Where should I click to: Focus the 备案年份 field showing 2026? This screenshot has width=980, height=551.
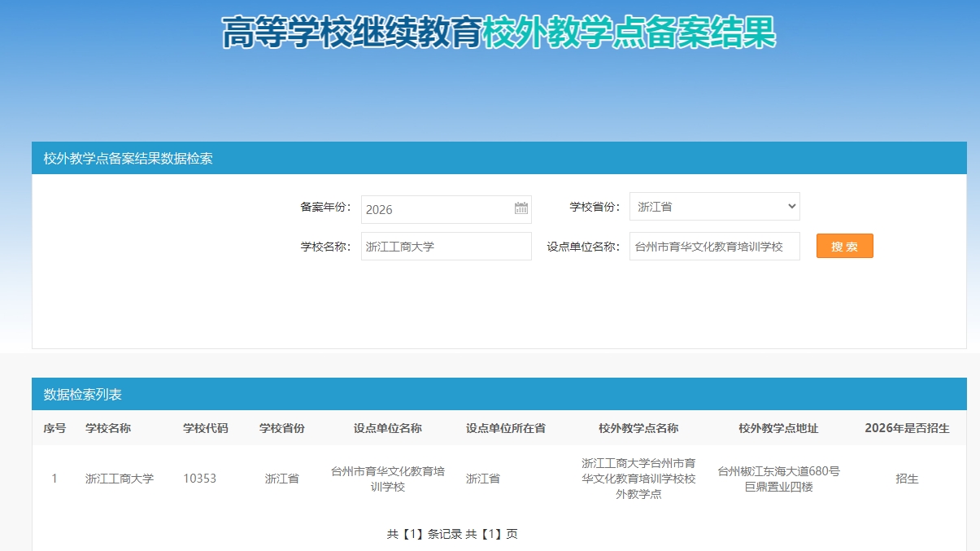(446, 209)
